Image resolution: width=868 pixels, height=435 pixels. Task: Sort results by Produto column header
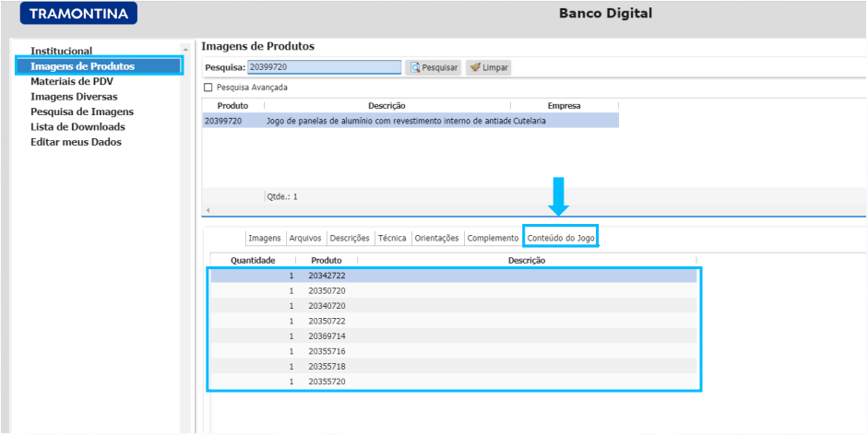(233, 105)
